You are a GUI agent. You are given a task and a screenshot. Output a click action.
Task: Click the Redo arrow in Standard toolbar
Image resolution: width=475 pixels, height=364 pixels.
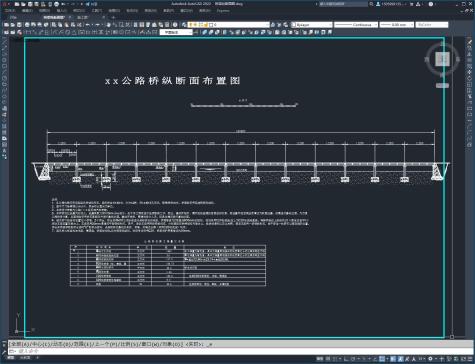97,25
